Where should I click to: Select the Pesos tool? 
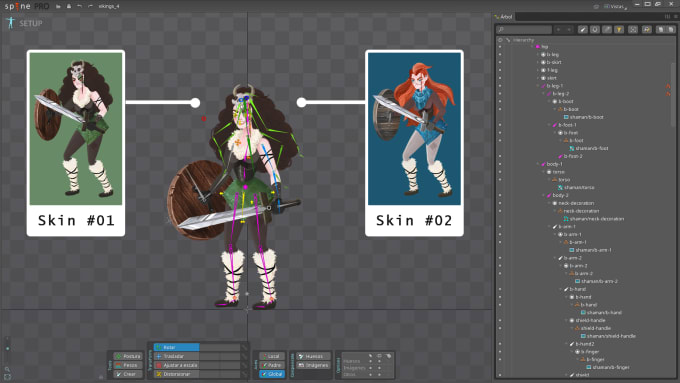(x=128, y=365)
